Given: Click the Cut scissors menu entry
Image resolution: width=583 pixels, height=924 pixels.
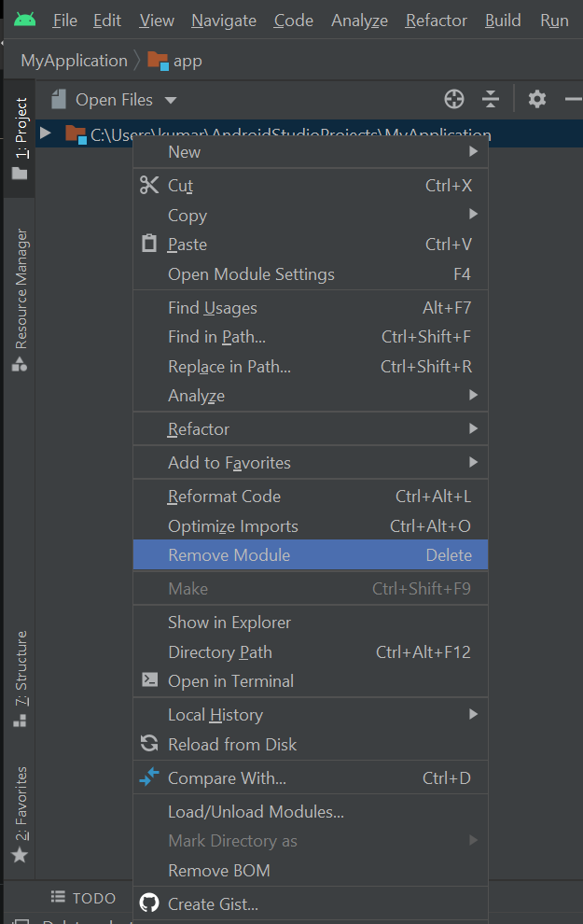Looking at the screenshot, I should (x=180, y=186).
